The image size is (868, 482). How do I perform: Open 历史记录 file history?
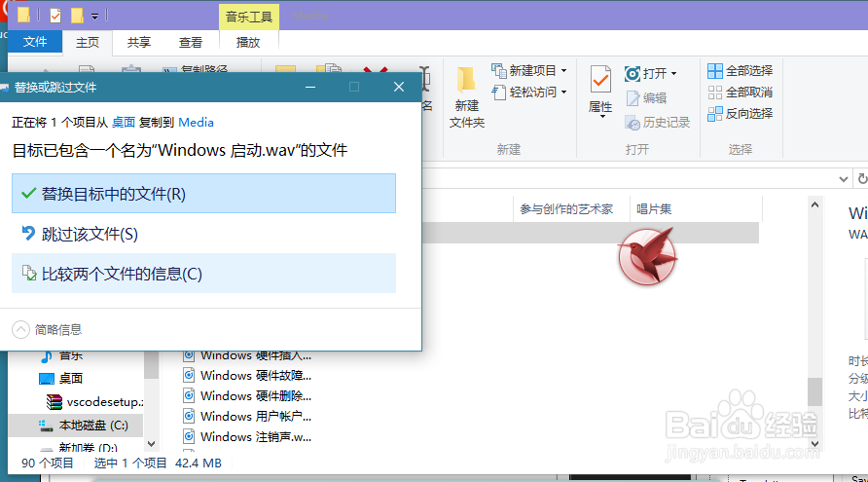[x=658, y=123]
